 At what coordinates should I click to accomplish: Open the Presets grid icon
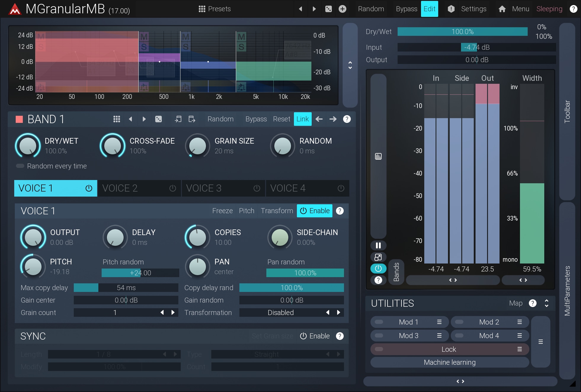pyautogui.click(x=202, y=9)
